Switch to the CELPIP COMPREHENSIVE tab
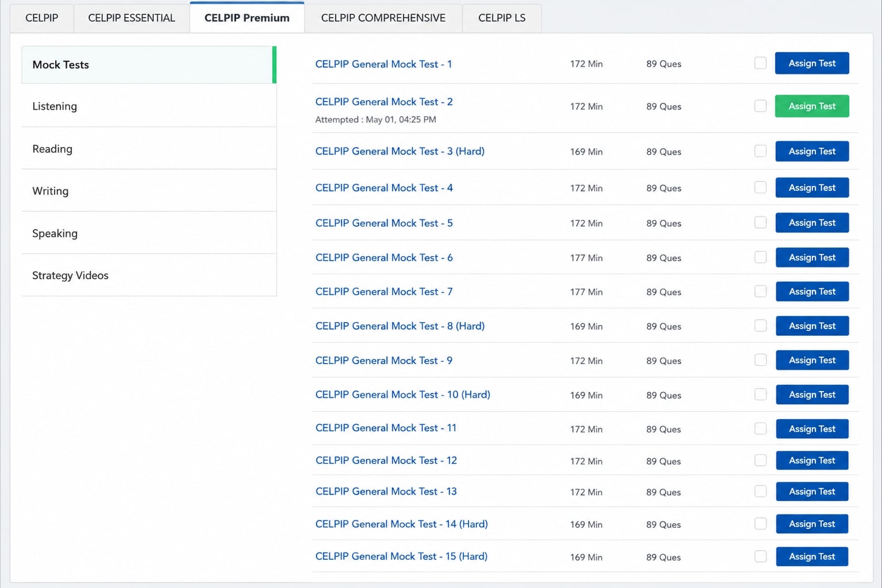This screenshot has width=882, height=588. [x=383, y=18]
